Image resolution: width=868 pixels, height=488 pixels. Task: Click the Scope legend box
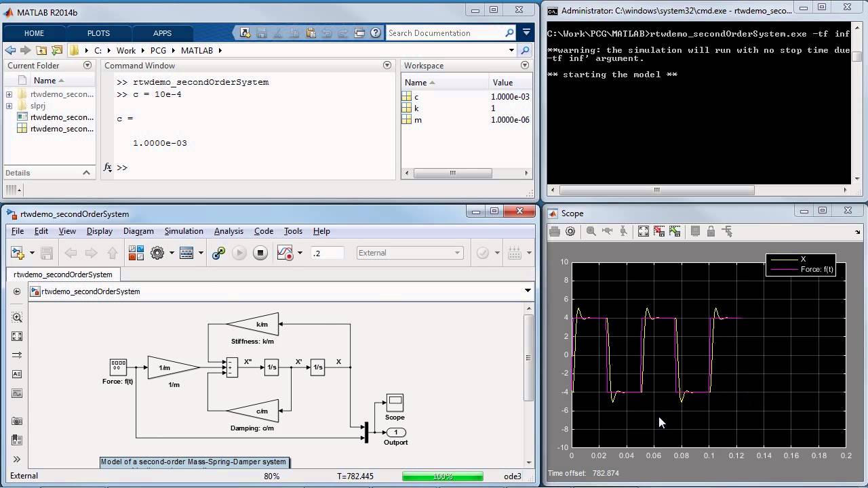800,264
